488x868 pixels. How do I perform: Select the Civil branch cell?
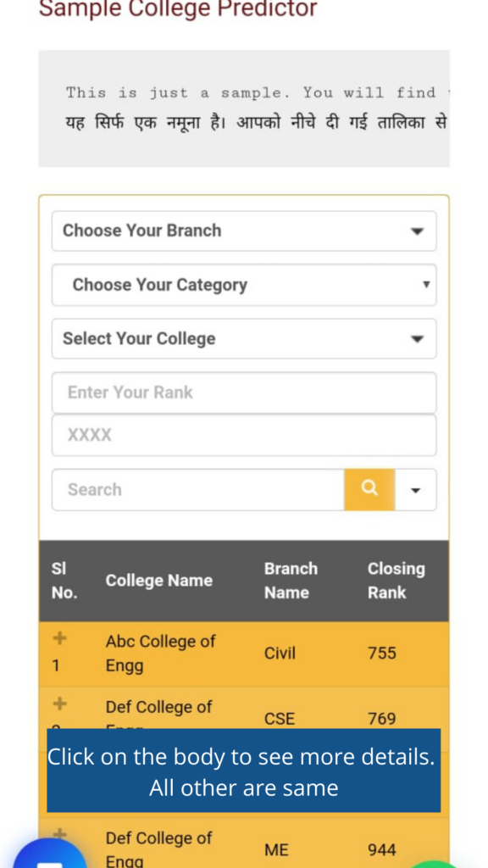click(x=280, y=654)
